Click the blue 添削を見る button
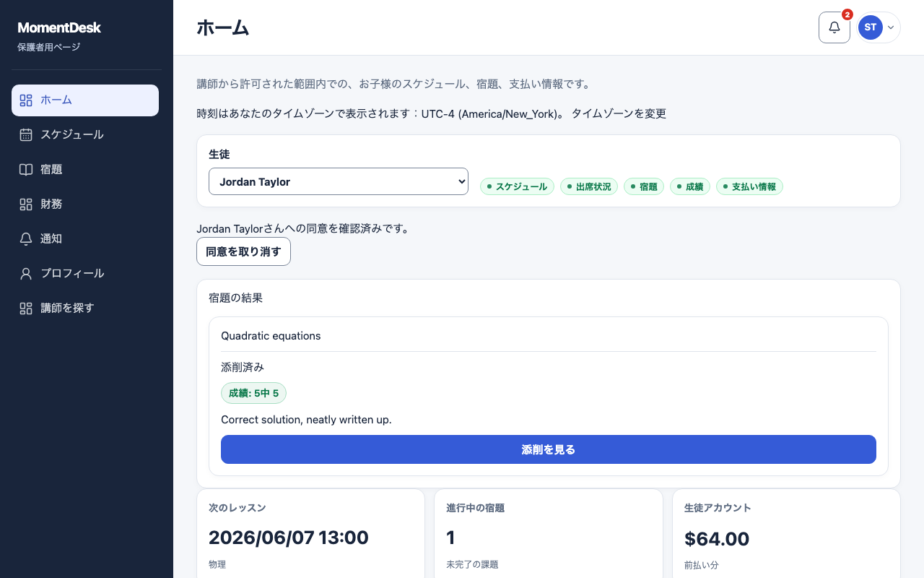Screen dimensions: 924x578 click(549, 449)
